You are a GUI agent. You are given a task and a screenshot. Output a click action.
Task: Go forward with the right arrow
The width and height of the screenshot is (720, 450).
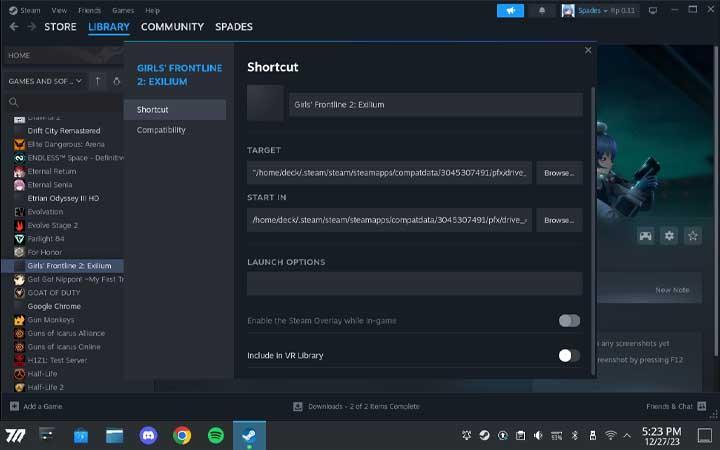[31, 27]
